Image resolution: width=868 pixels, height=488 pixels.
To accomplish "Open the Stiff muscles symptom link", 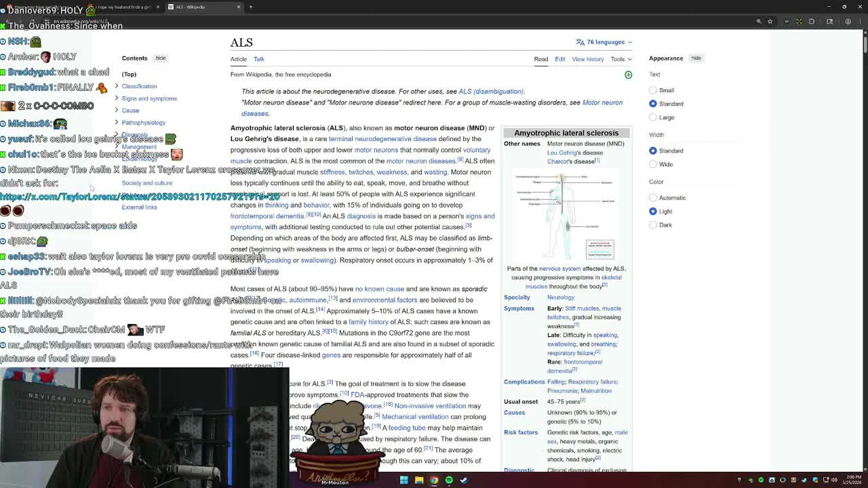I will [583, 308].
